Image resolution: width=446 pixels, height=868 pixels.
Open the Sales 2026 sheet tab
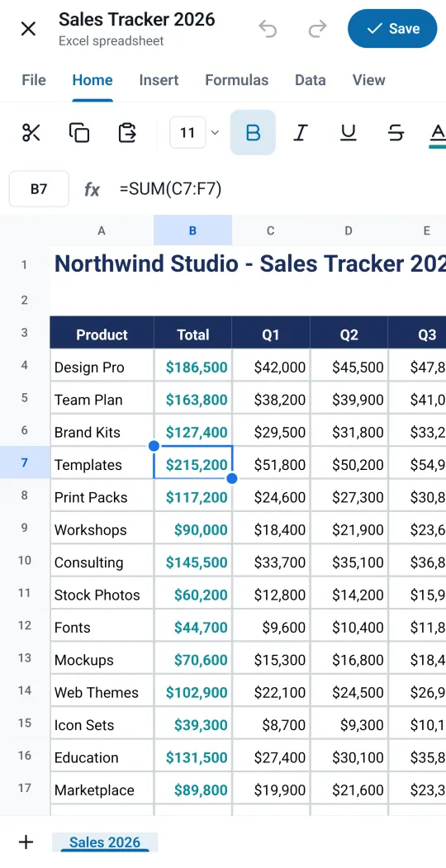(105, 842)
